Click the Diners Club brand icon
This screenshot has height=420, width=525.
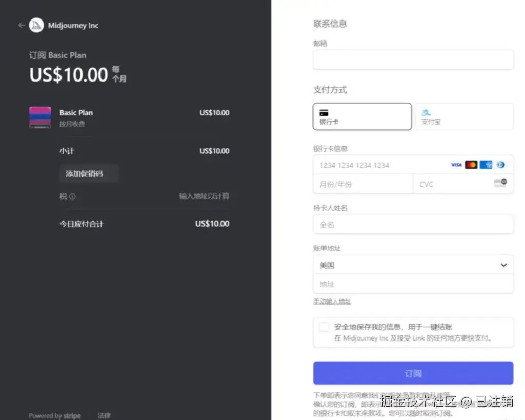(500, 165)
